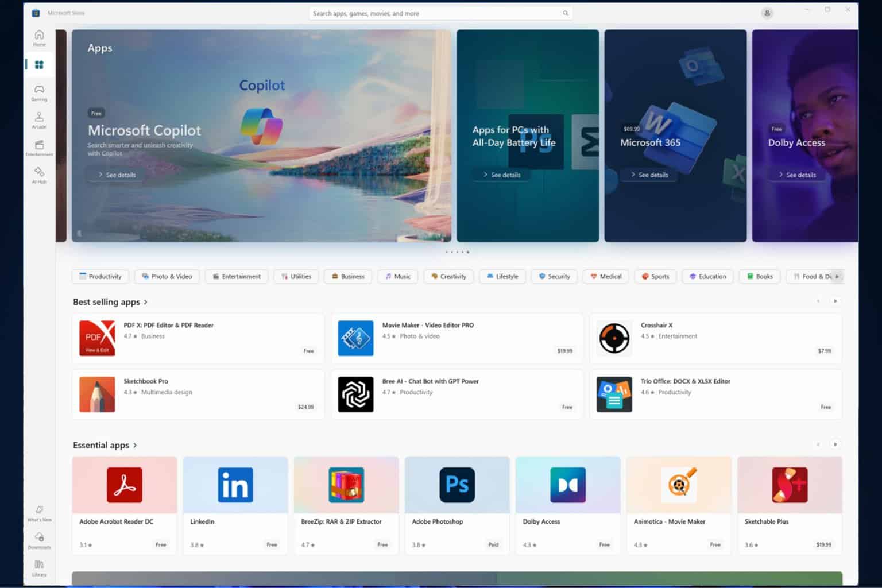See details for Dolby Access banner
Image resolution: width=882 pixels, height=588 pixels.
pos(796,175)
